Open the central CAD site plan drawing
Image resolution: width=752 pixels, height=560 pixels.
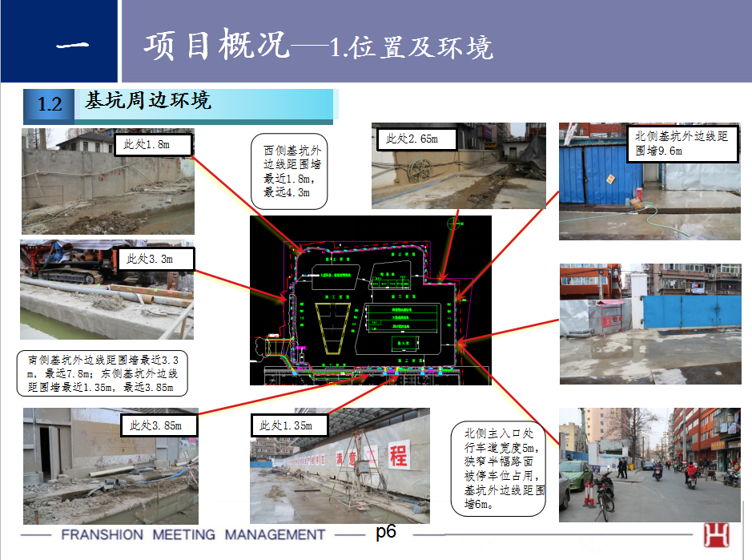tap(368, 300)
